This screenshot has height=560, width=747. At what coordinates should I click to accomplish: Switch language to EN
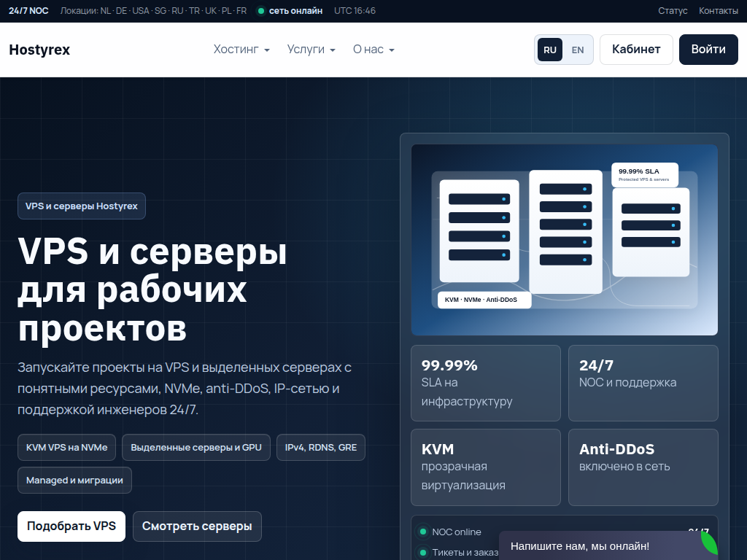point(578,50)
